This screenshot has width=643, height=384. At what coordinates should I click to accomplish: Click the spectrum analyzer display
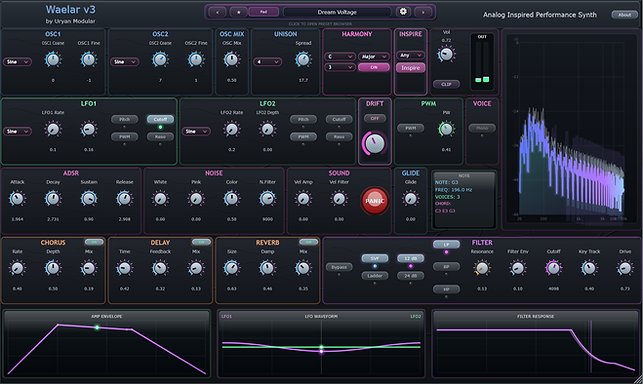pos(571,128)
